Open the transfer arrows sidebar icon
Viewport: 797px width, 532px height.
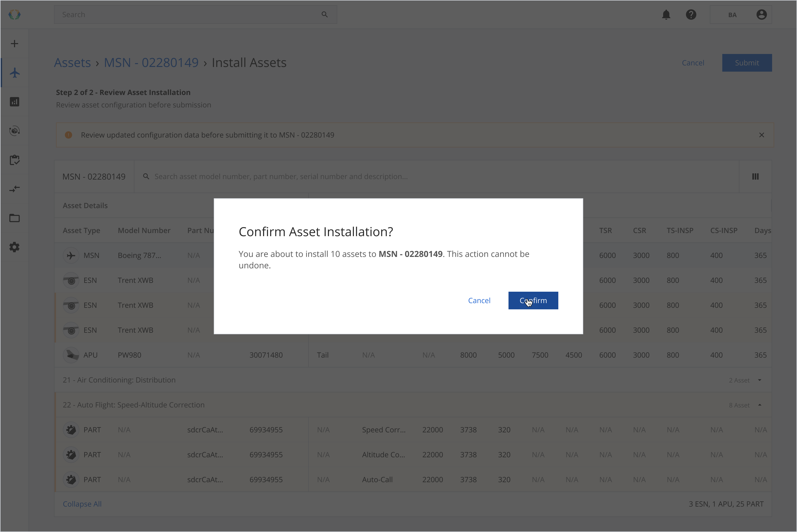click(14, 189)
